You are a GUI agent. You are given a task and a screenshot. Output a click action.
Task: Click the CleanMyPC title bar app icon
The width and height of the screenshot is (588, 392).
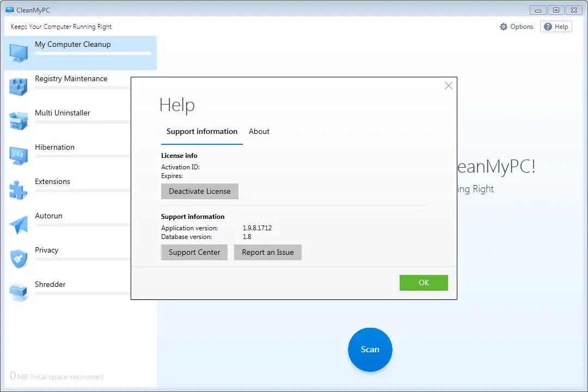tap(10, 10)
